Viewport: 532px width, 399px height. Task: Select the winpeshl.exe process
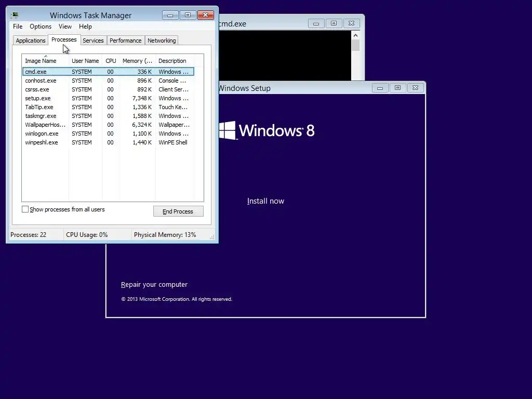click(x=108, y=142)
